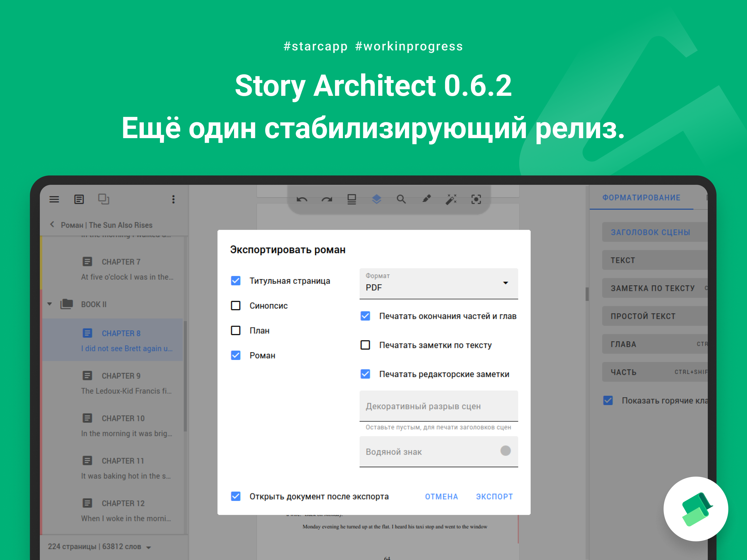The height and width of the screenshot is (560, 747).
Task: Click the CHAPTER 11 document icon
Action: pyautogui.click(x=87, y=460)
